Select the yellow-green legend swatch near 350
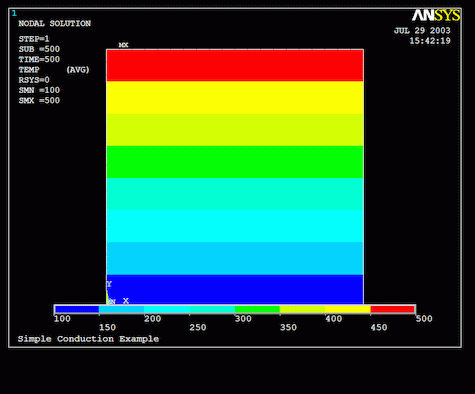This screenshot has height=394, width=475. [302, 309]
